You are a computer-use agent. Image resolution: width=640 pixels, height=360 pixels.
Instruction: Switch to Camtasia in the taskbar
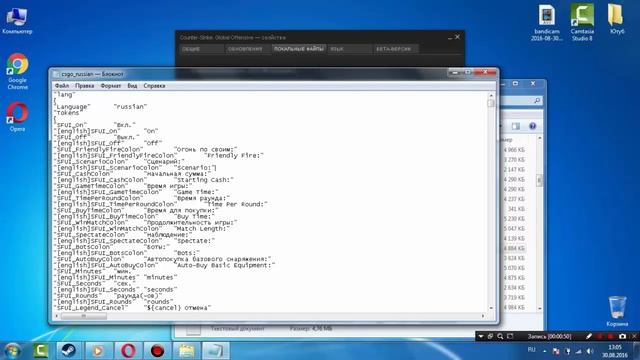click(x=40, y=351)
